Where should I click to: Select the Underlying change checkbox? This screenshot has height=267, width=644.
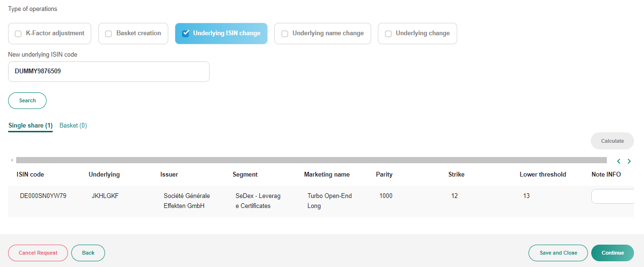[x=388, y=34]
